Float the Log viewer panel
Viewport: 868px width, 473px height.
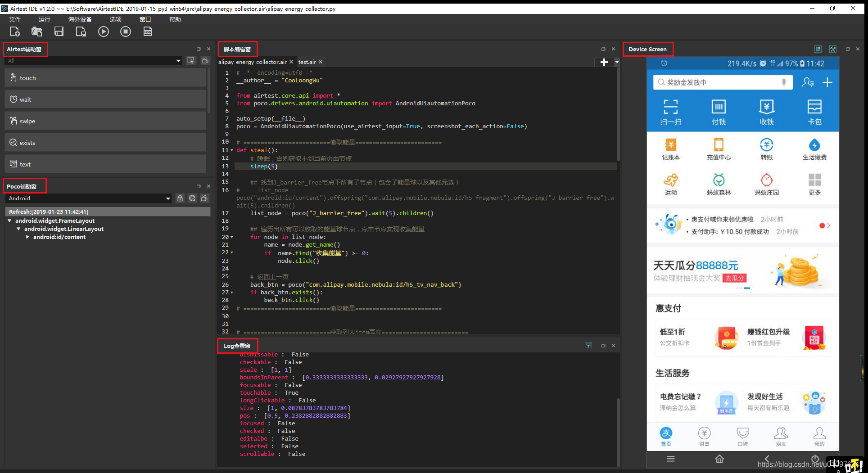coord(603,346)
